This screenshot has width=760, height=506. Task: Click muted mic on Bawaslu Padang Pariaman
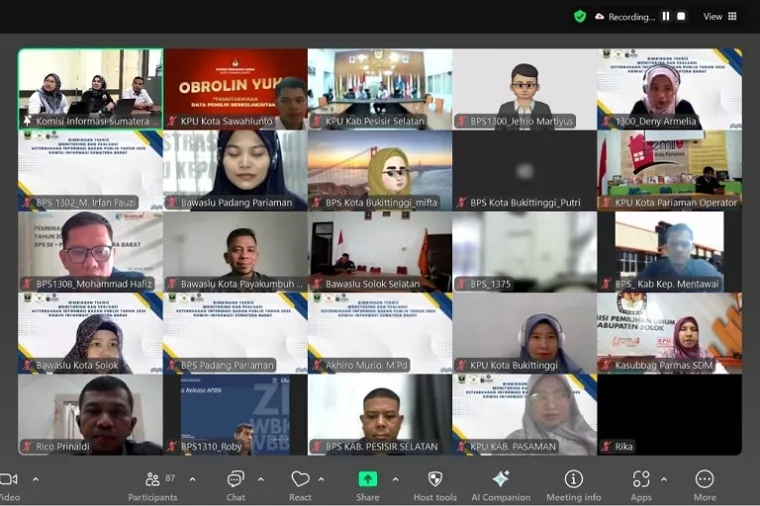pos(172,203)
